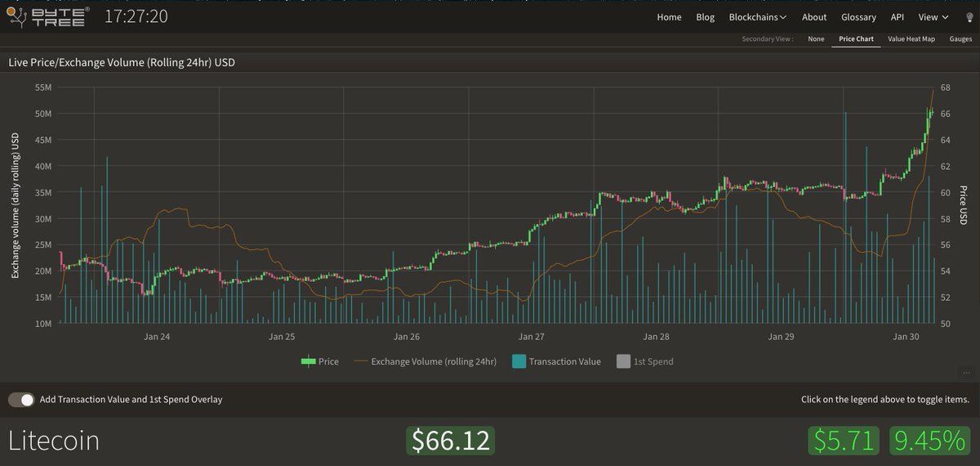Open the Blog page

[705, 17]
